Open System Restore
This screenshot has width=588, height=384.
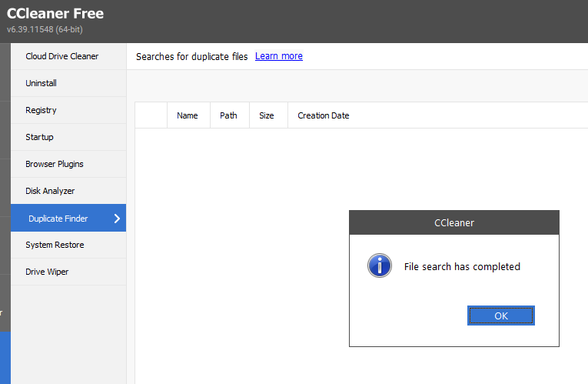coord(68,245)
